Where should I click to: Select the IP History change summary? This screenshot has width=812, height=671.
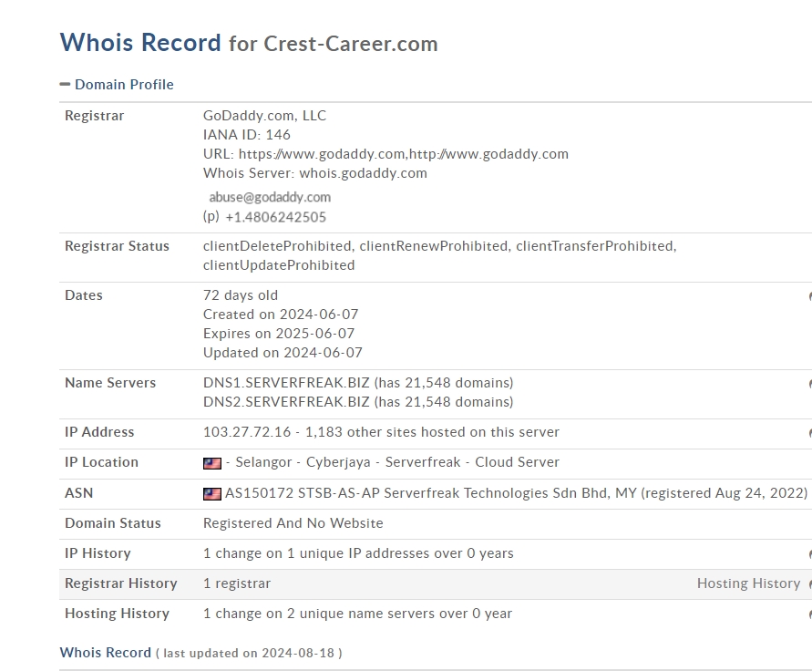pos(358,553)
